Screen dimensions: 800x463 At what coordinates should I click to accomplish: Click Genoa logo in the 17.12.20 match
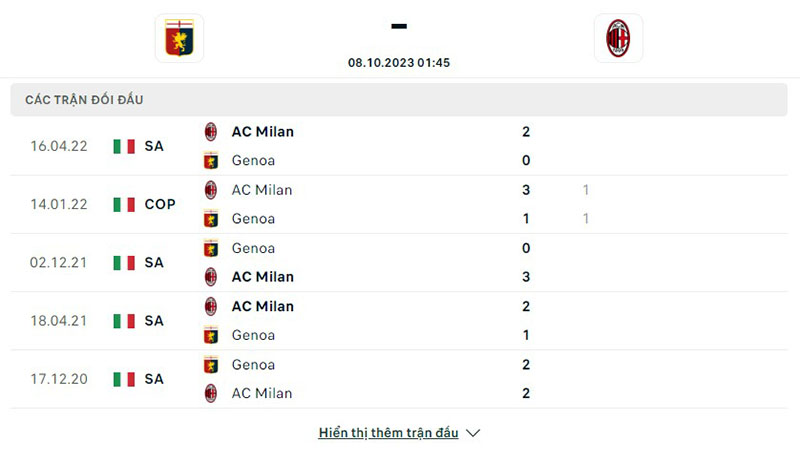tap(211, 365)
